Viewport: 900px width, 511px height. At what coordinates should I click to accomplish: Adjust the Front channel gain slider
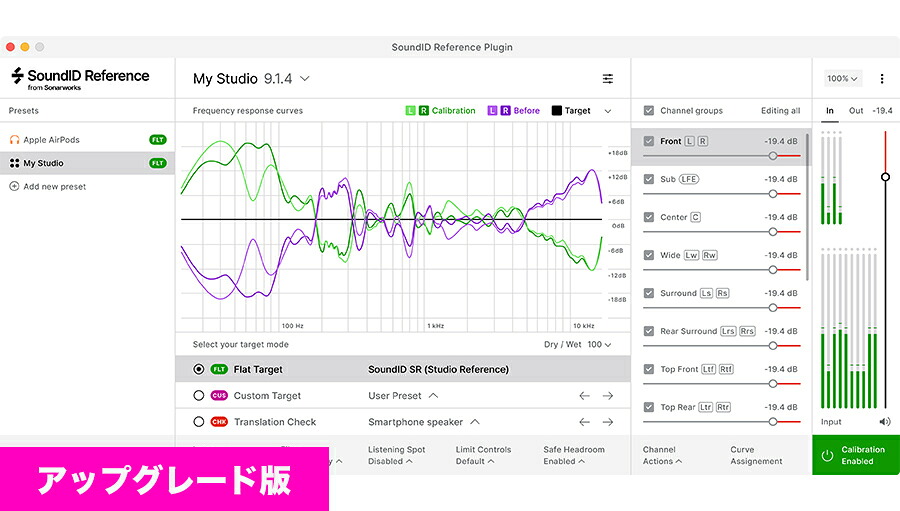coord(773,156)
